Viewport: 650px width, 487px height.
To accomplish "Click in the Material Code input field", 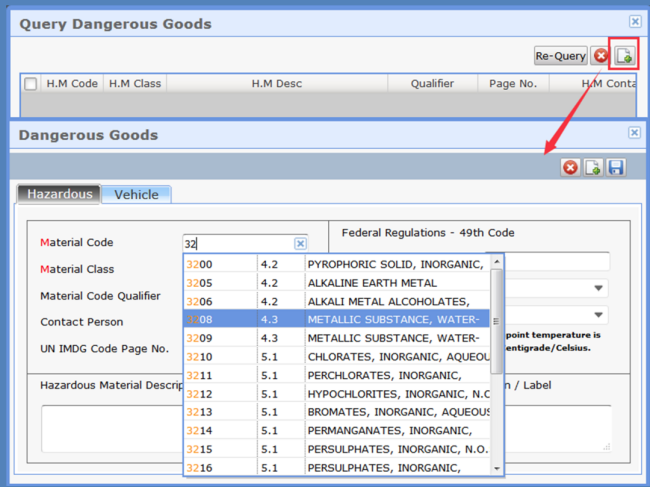I will (238, 243).
